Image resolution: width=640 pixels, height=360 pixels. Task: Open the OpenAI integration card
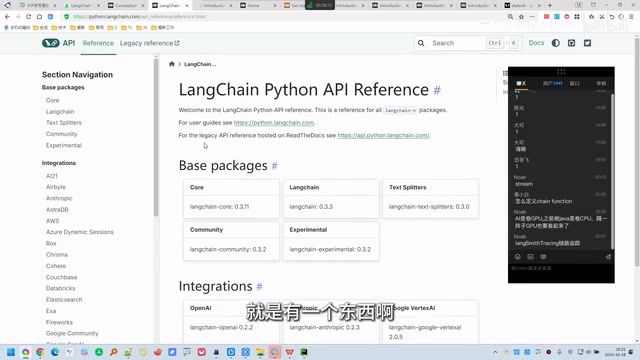tap(231, 322)
